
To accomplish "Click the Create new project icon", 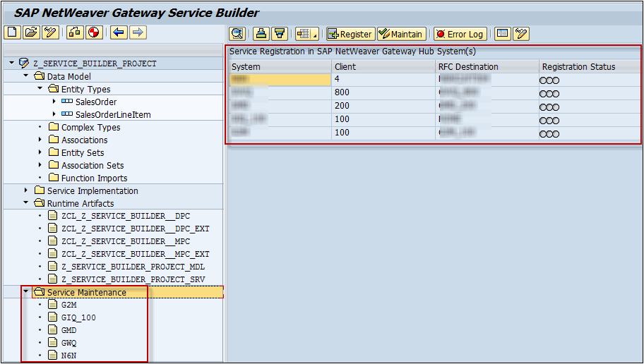I will [12, 32].
